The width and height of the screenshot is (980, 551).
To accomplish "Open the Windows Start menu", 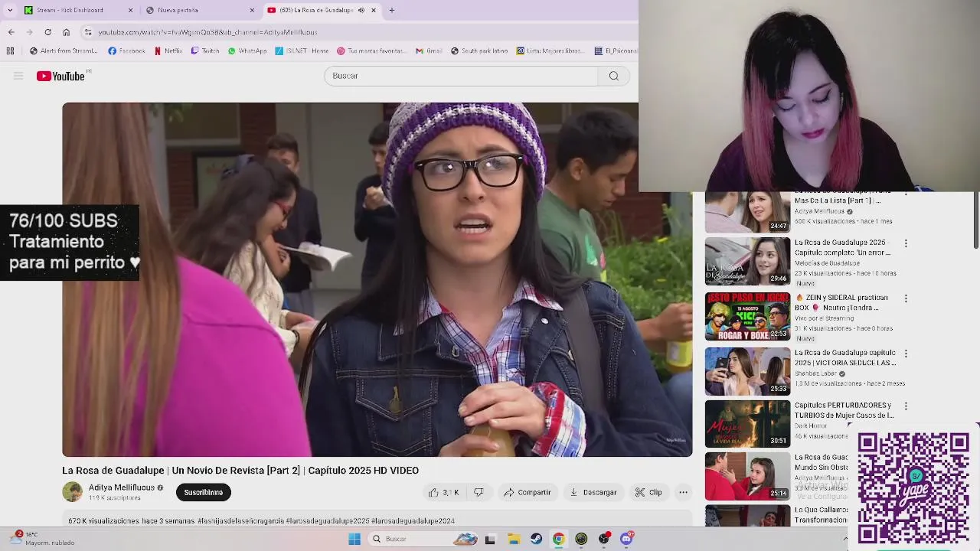I will pos(354,539).
